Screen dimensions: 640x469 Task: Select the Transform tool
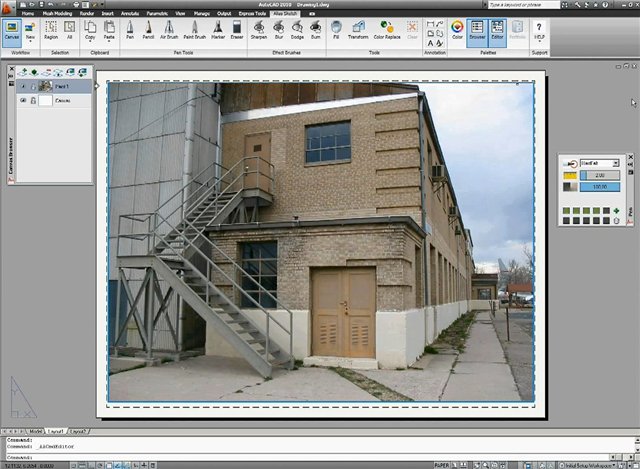tap(358, 30)
